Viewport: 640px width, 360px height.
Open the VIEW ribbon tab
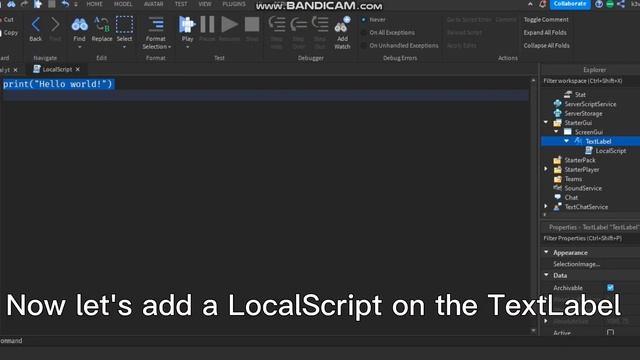tap(205, 4)
